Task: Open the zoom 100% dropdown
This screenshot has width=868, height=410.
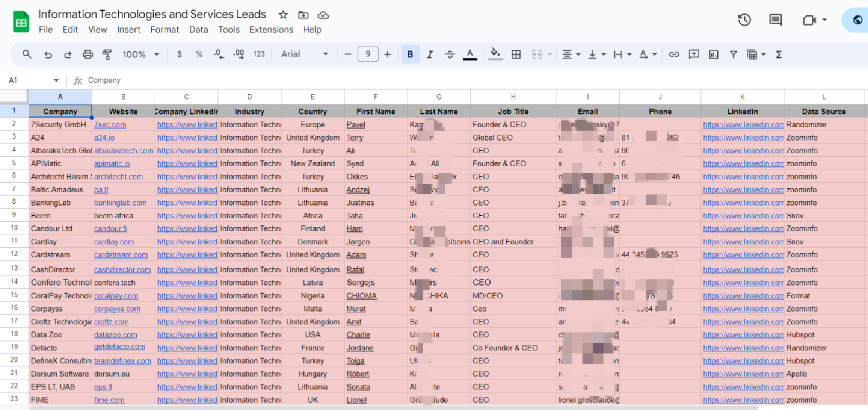Action: 141,54
